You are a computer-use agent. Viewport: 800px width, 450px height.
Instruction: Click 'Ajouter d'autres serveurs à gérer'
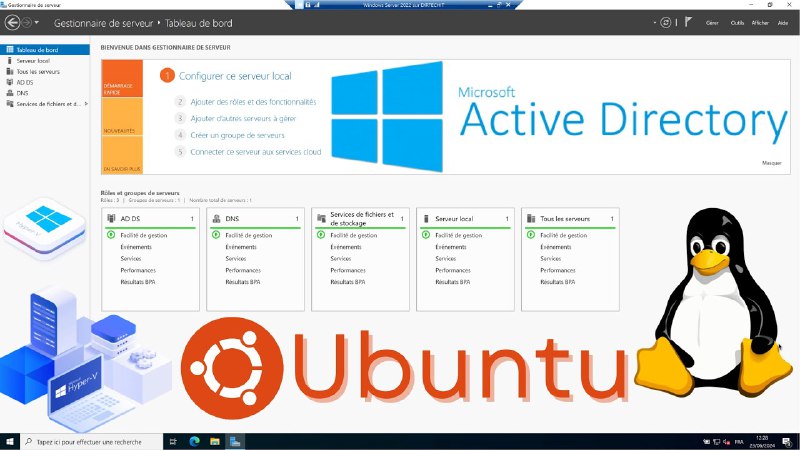[x=243, y=118]
